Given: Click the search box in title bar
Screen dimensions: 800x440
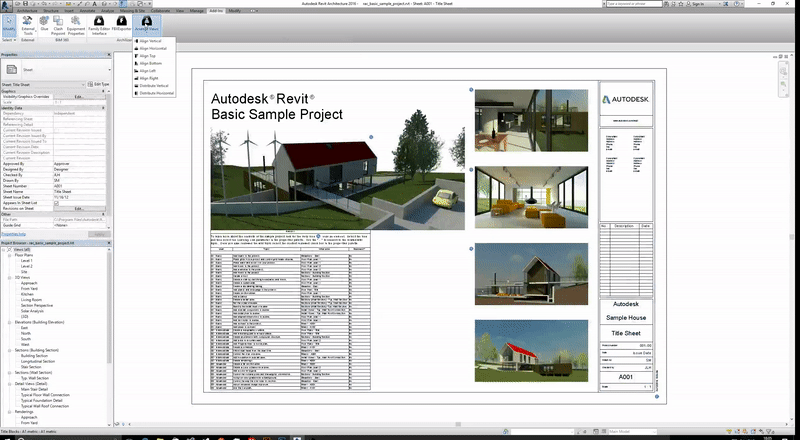Looking at the screenshot, I should 634,4.
